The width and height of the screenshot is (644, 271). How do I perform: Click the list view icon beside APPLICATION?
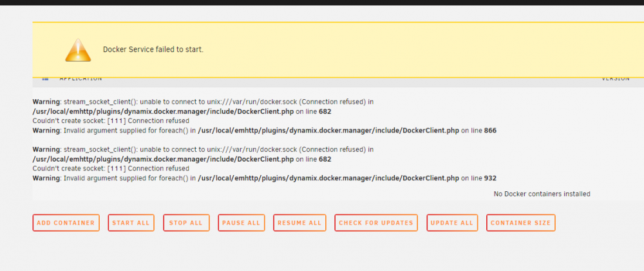[x=46, y=79]
